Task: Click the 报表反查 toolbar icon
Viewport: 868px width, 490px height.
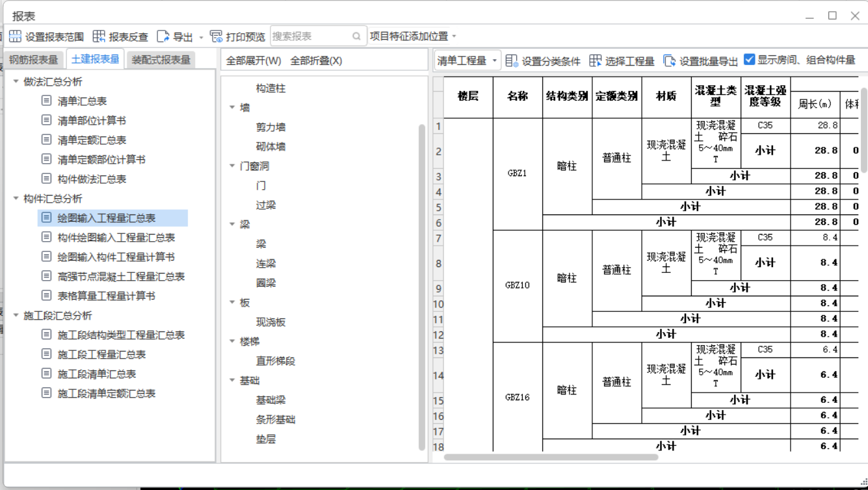Action: pyautogui.click(x=99, y=36)
